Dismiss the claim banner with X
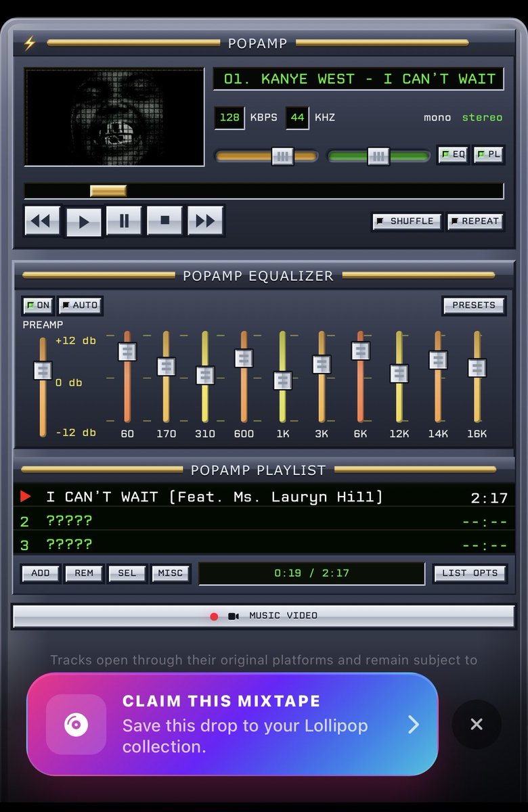Screen dimensions: 528x812 pos(477,725)
